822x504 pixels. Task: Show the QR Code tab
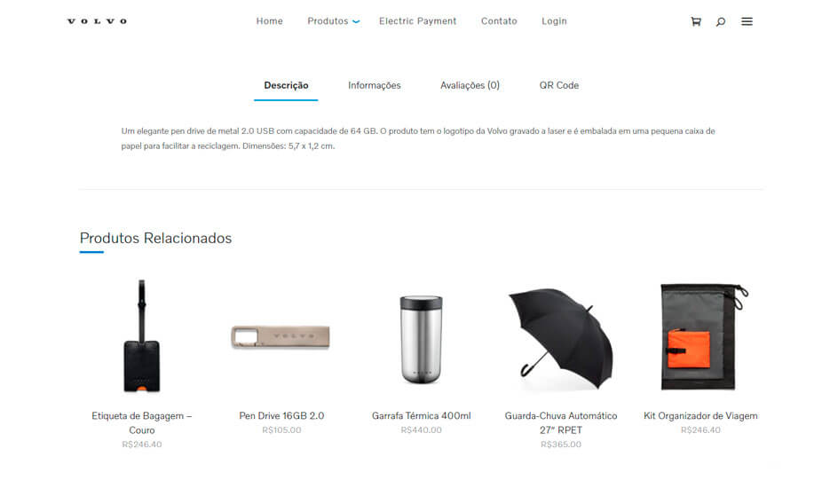559,85
